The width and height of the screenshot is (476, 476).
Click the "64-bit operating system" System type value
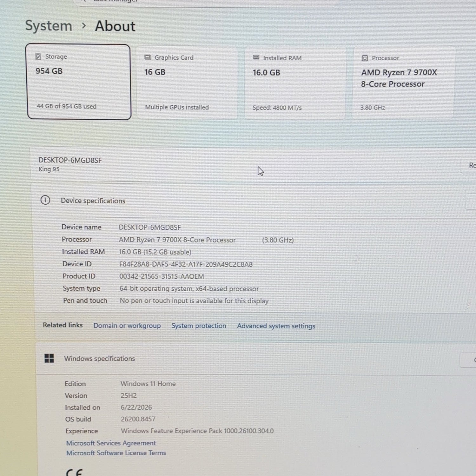[189, 289]
